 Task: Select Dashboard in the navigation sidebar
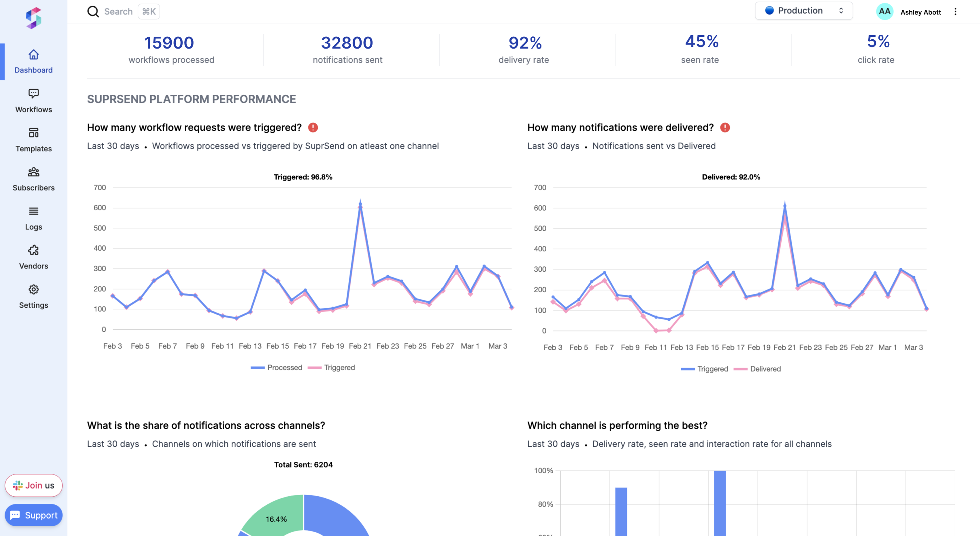pos(33,62)
